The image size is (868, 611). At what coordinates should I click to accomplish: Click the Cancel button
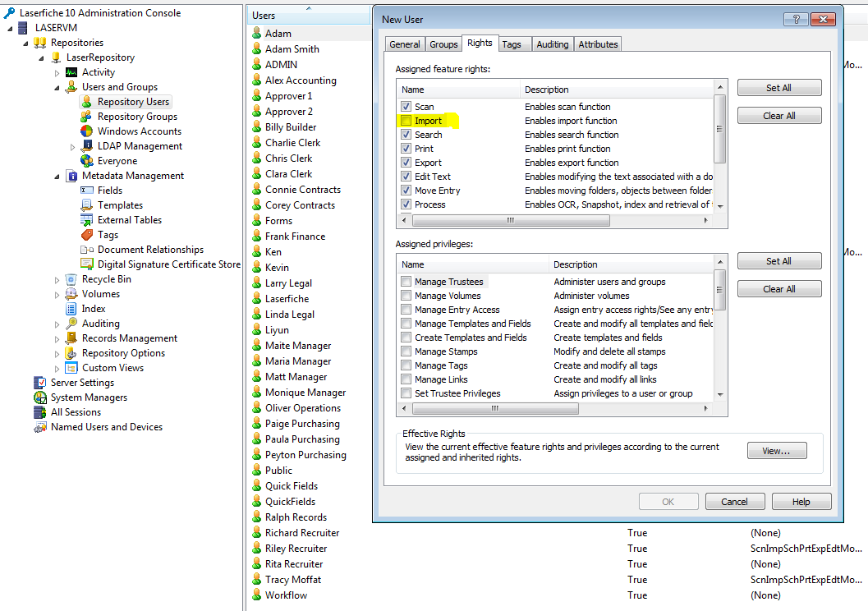[735, 502]
